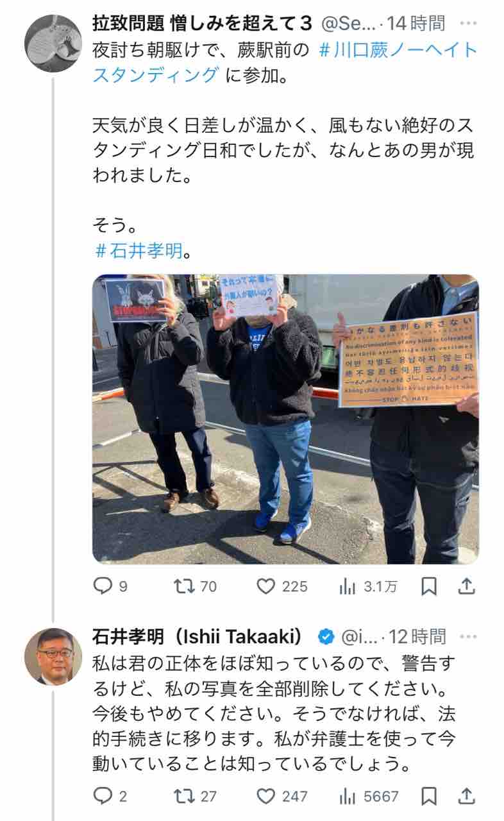504x821 pixels.
Task: Bookmark Ishii Takaaki's reply
Action: (x=430, y=796)
